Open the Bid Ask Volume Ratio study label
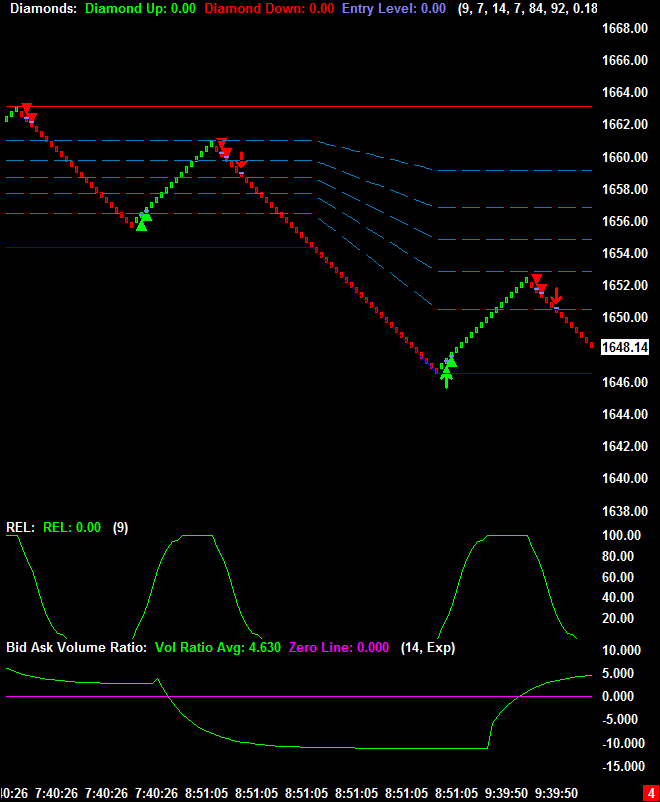 (77, 647)
